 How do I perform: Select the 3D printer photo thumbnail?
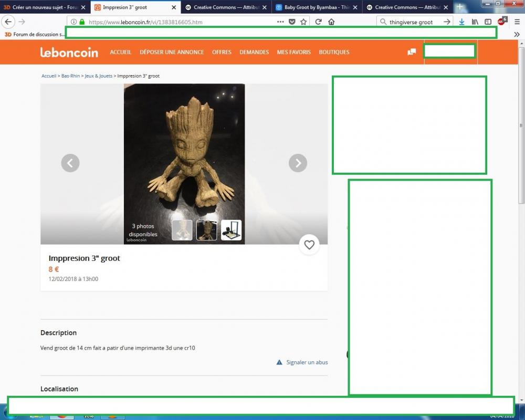231,230
